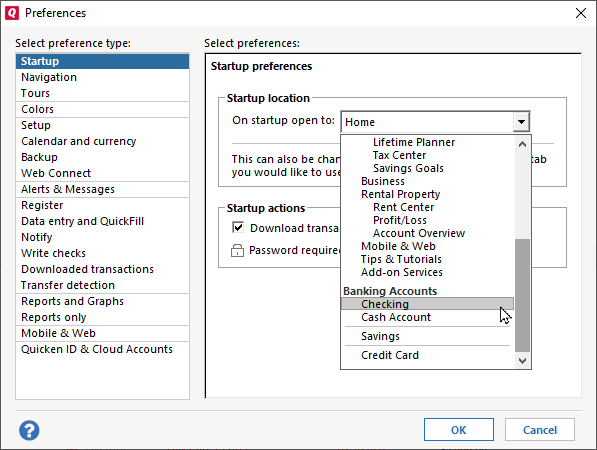Select Reports only preference type
Image resolution: width=597 pixels, height=450 pixels.
pyautogui.click(x=102, y=317)
